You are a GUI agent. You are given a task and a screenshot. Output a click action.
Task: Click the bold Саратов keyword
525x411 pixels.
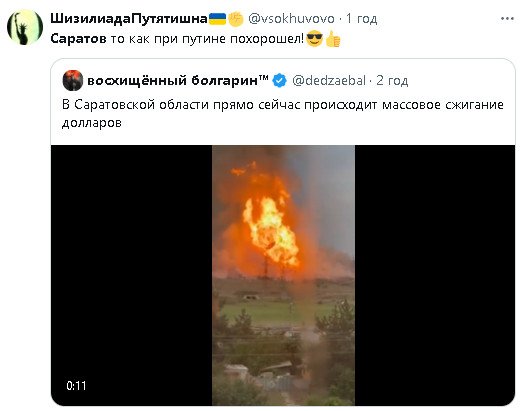(78, 39)
